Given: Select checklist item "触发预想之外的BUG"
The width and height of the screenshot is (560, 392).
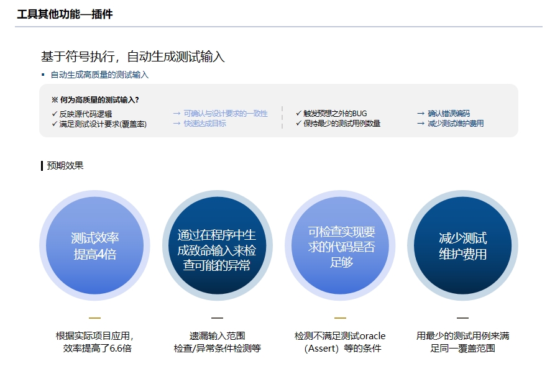Looking at the screenshot, I should click(x=335, y=114).
